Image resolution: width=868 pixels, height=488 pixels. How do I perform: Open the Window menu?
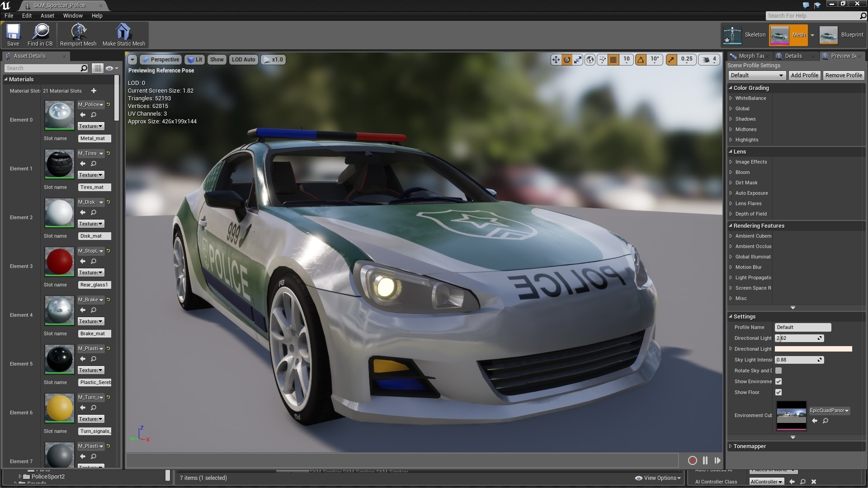click(73, 15)
